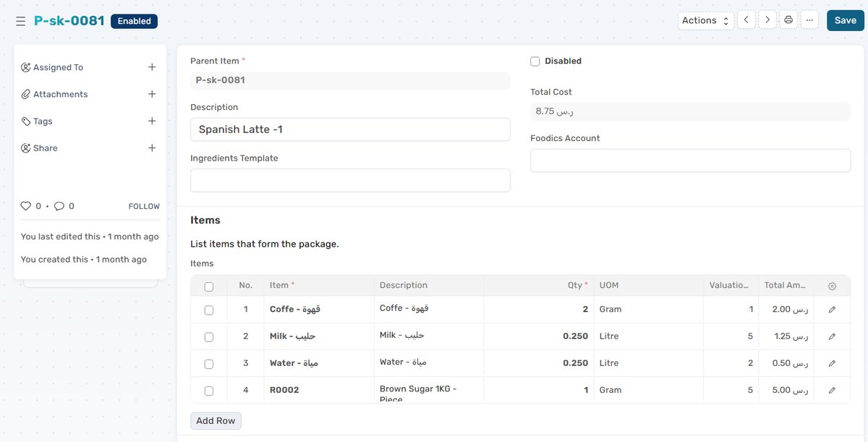Click the Save button
The image size is (868, 442).
845,20
